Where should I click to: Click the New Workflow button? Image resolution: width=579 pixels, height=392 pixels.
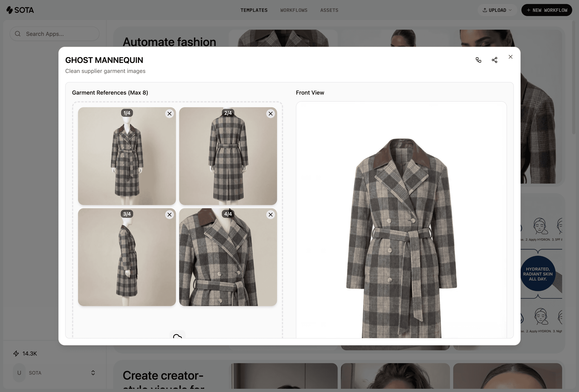pyautogui.click(x=547, y=10)
